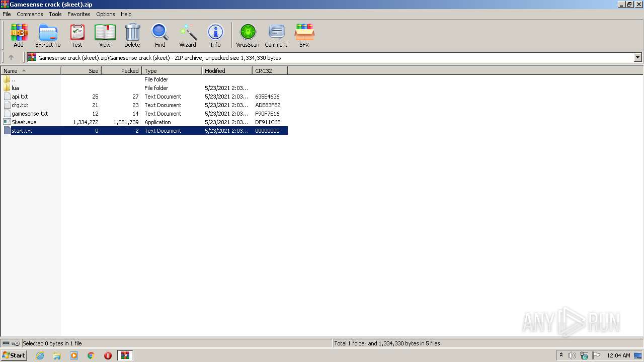Click the network tray icon
The image size is (644, 362).
pyautogui.click(x=584, y=355)
